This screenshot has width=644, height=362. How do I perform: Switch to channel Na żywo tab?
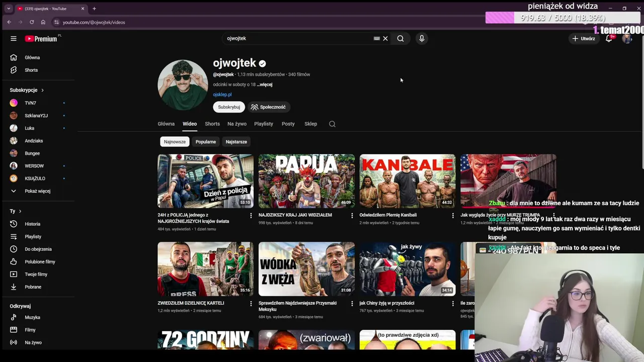[x=237, y=124]
